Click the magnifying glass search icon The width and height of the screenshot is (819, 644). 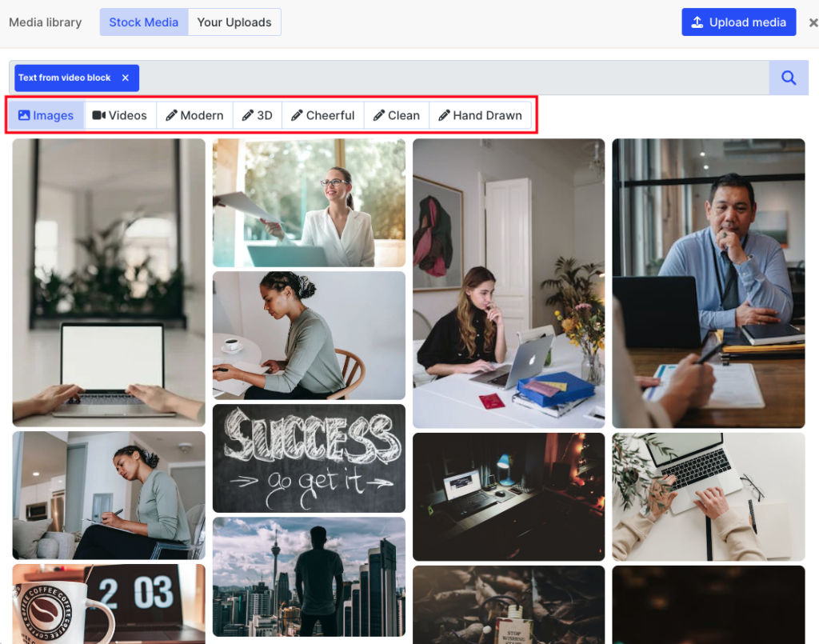coord(789,78)
